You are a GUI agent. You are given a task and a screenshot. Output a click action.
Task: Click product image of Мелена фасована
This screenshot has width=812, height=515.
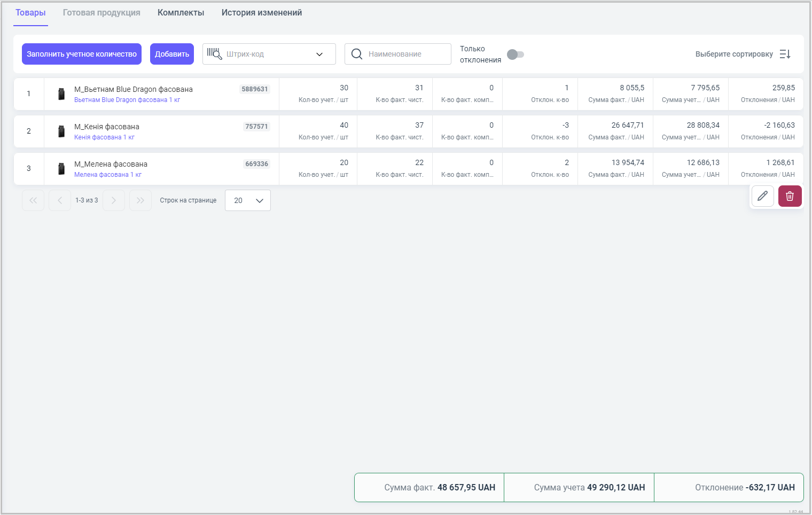point(61,169)
